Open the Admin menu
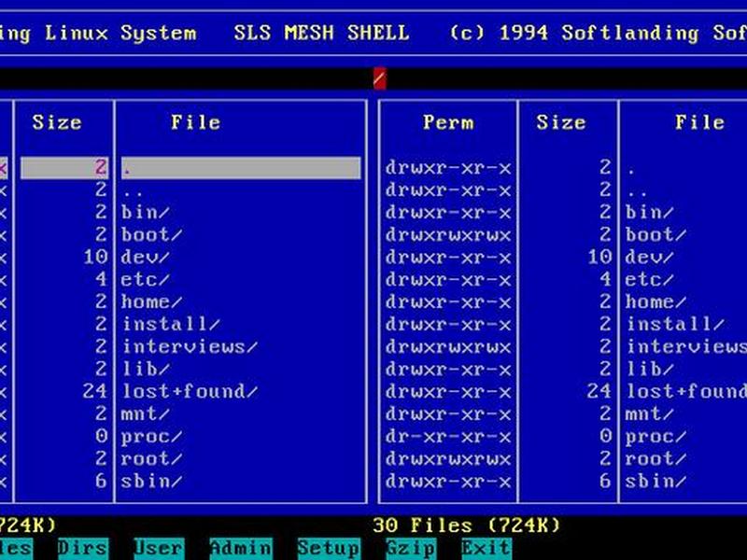747x560 pixels. pyautogui.click(x=241, y=548)
